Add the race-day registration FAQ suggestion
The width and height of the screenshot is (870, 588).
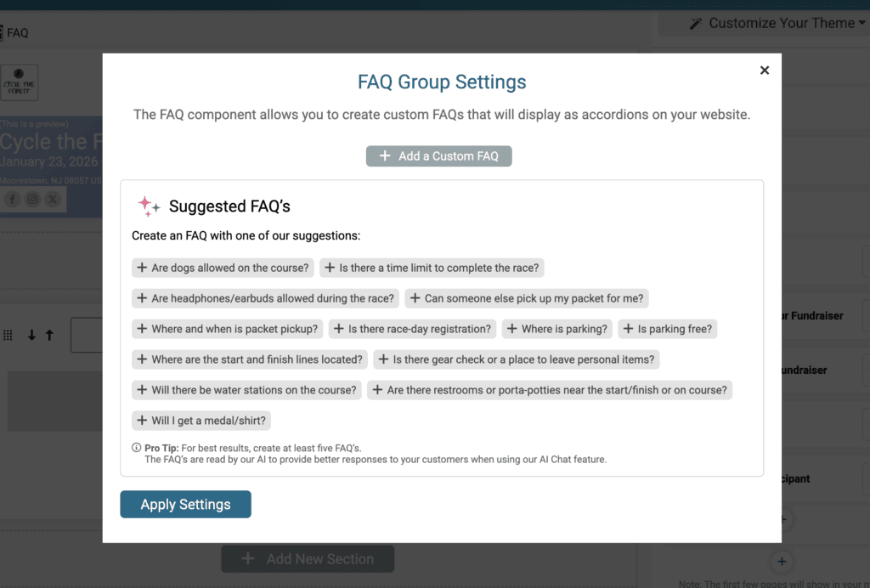click(x=412, y=329)
